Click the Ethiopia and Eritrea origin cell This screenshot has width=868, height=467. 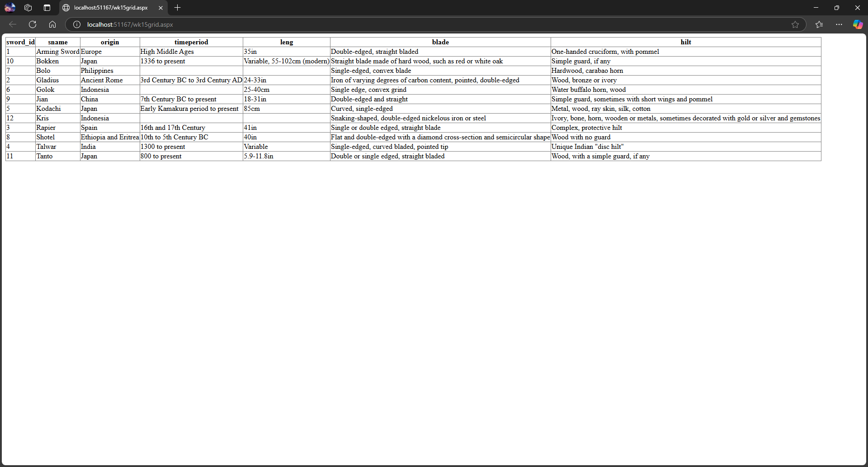[x=110, y=137]
